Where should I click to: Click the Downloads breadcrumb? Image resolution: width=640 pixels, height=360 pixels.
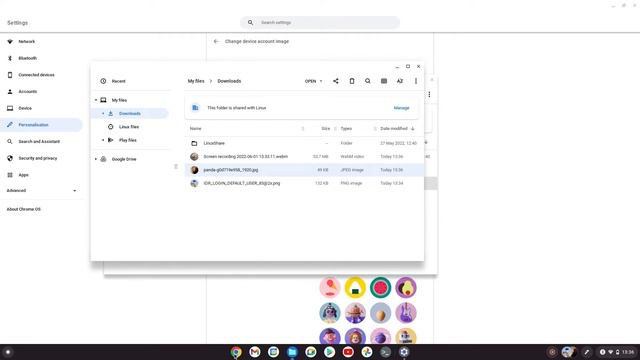(x=229, y=81)
